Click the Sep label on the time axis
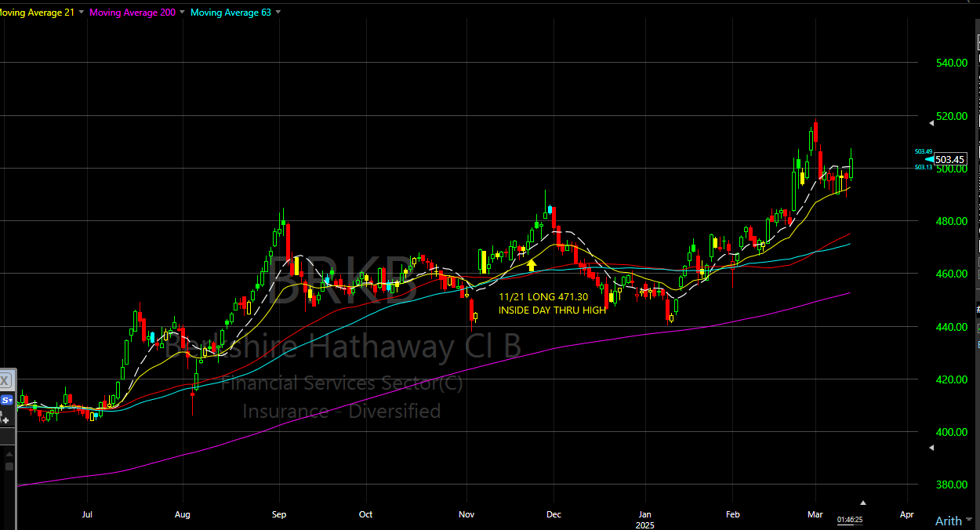Viewport: 980px width, 530px height. pyautogui.click(x=279, y=515)
